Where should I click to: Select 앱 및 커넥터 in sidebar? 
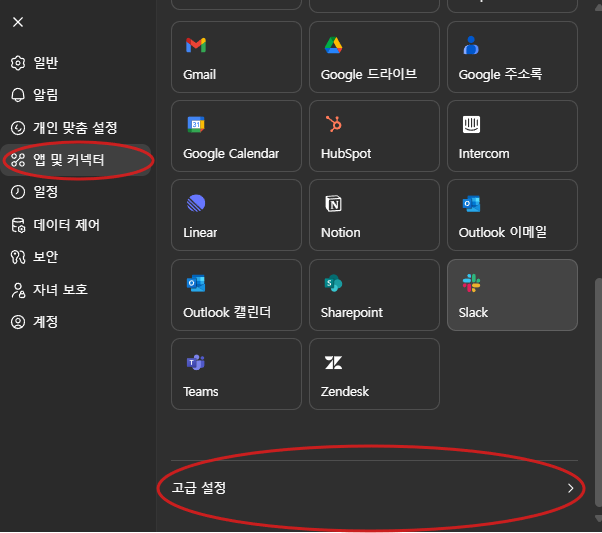click(x=77, y=160)
